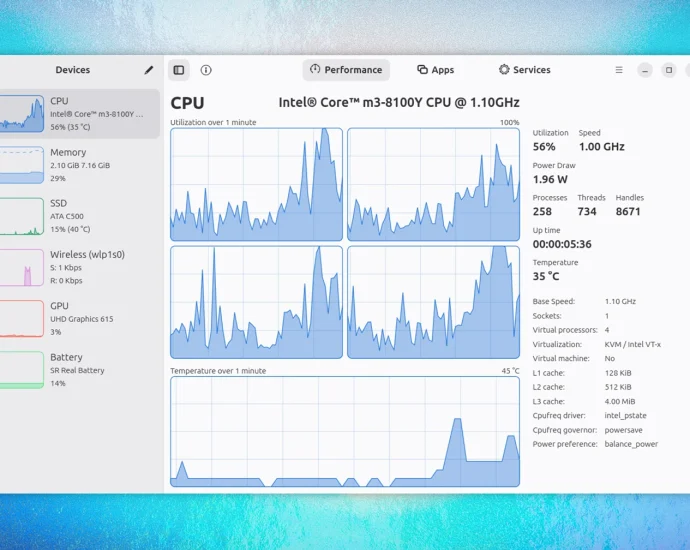Click the Wireless mini graph thumbnail
The height and width of the screenshot is (550, 690).
(22, 268)
